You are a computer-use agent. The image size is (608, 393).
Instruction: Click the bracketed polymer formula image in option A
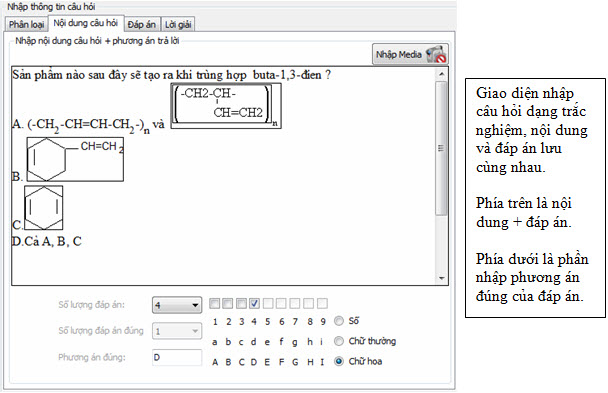(226, 105)
